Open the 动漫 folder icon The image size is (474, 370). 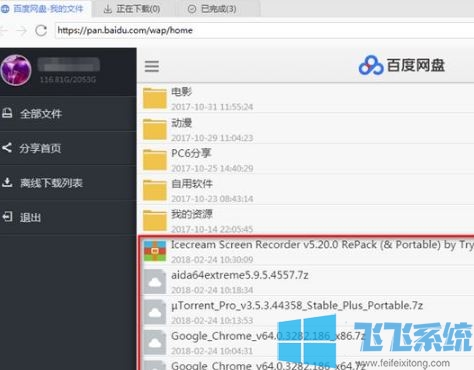tap(155, 129)
